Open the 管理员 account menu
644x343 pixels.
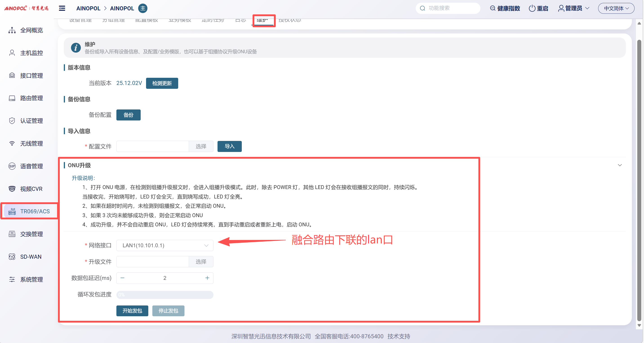pos(573,8)
